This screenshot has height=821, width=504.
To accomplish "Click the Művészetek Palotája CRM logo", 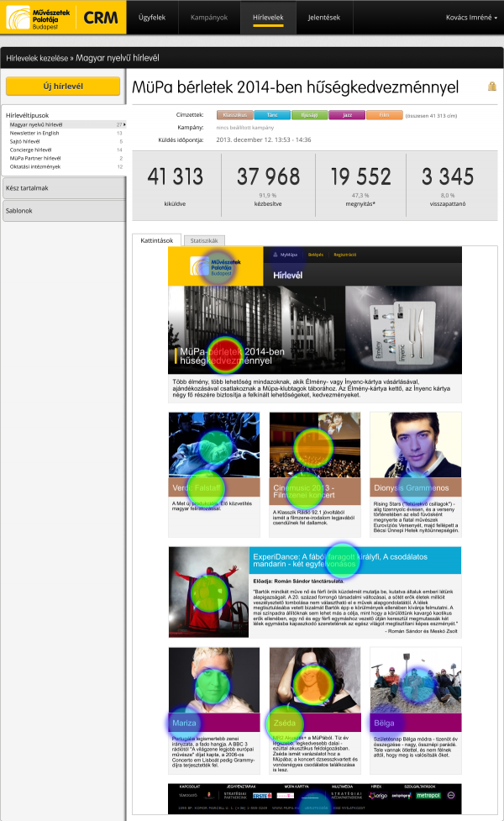I will pos(63,18).
